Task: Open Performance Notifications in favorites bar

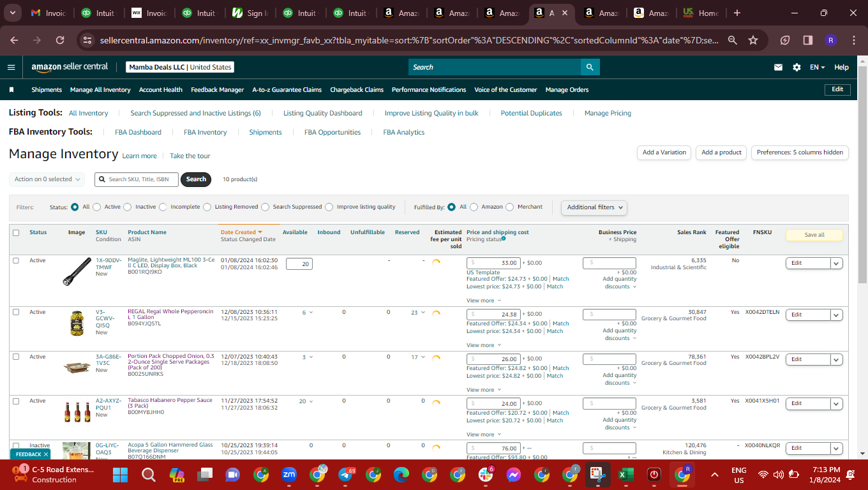Action: tap(429, 90)
